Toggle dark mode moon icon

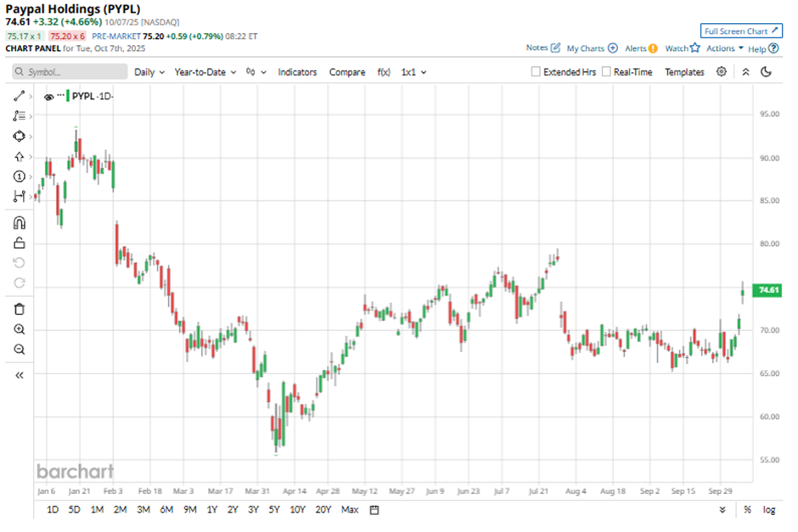[x=766, y=72]
